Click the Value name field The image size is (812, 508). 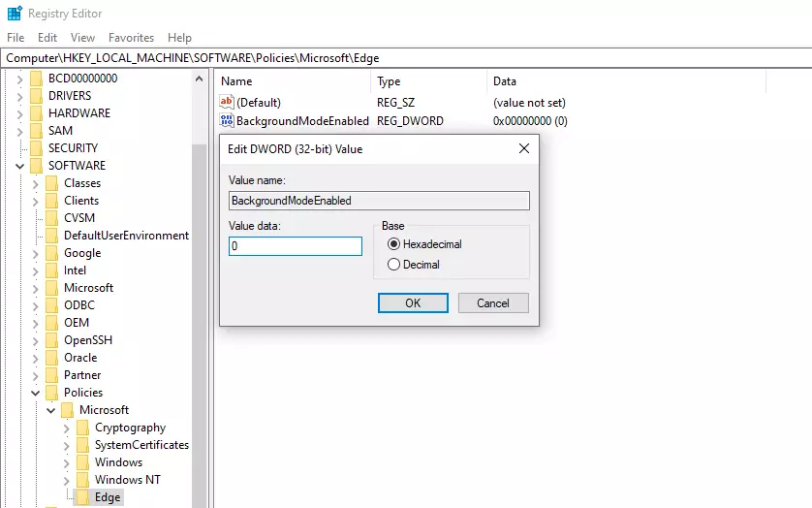pos(379,201)
